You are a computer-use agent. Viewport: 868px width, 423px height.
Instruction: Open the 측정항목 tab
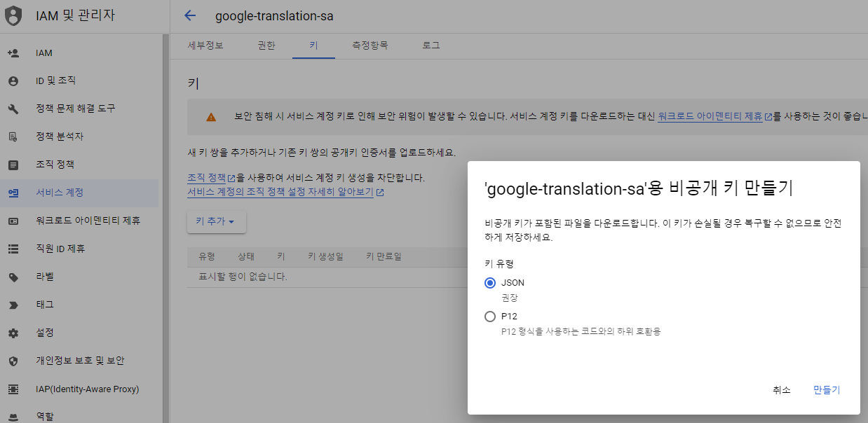pos(370,45)
